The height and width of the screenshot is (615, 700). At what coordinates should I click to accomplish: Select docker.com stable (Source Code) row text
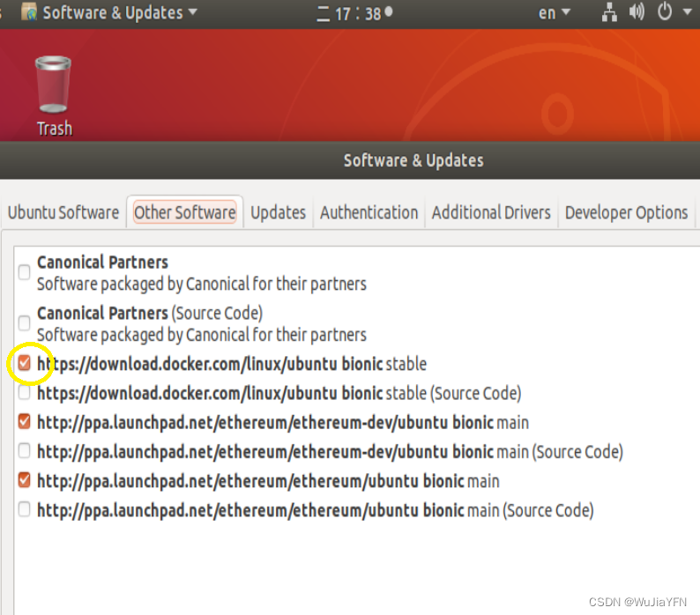point(279,394)
